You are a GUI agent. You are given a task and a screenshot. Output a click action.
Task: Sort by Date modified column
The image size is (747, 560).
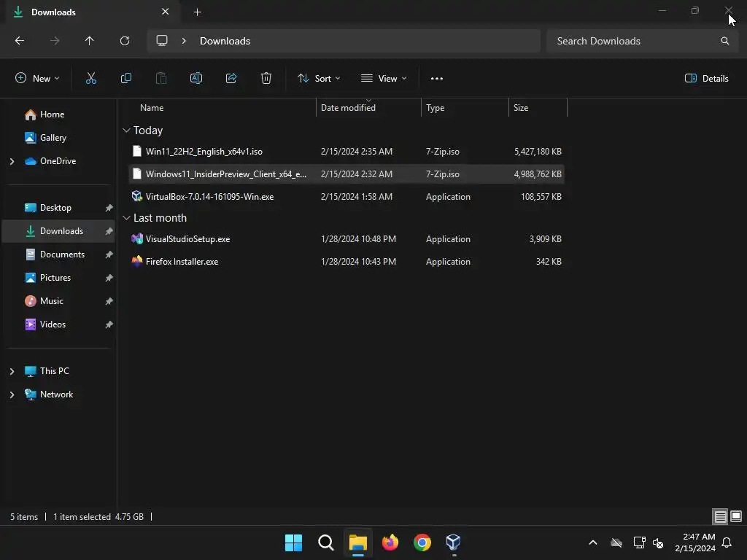pos(348,108)
